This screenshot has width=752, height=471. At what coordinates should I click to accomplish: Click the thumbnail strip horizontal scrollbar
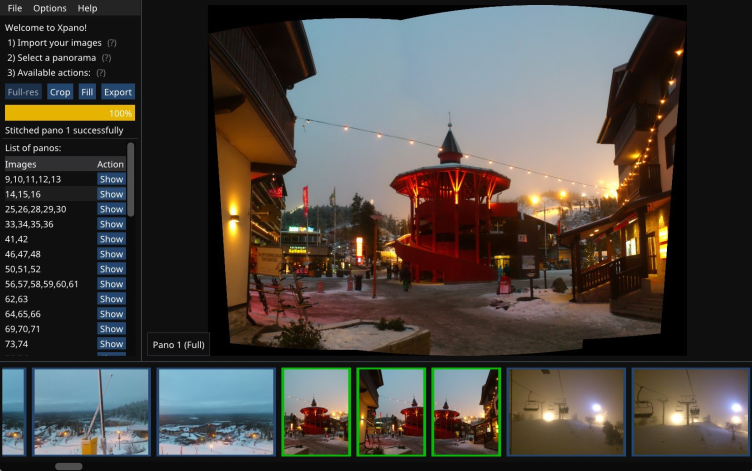(69, 465)
